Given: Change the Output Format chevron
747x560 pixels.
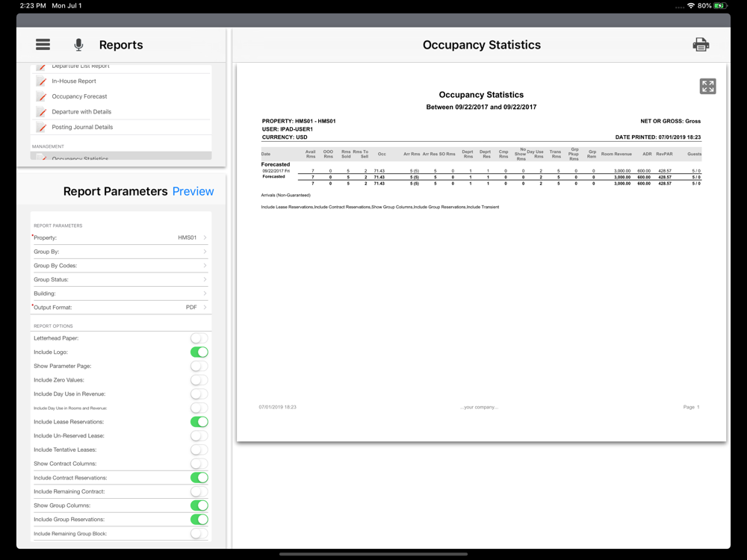Looking at the screenshot, I should pos(205,307).
